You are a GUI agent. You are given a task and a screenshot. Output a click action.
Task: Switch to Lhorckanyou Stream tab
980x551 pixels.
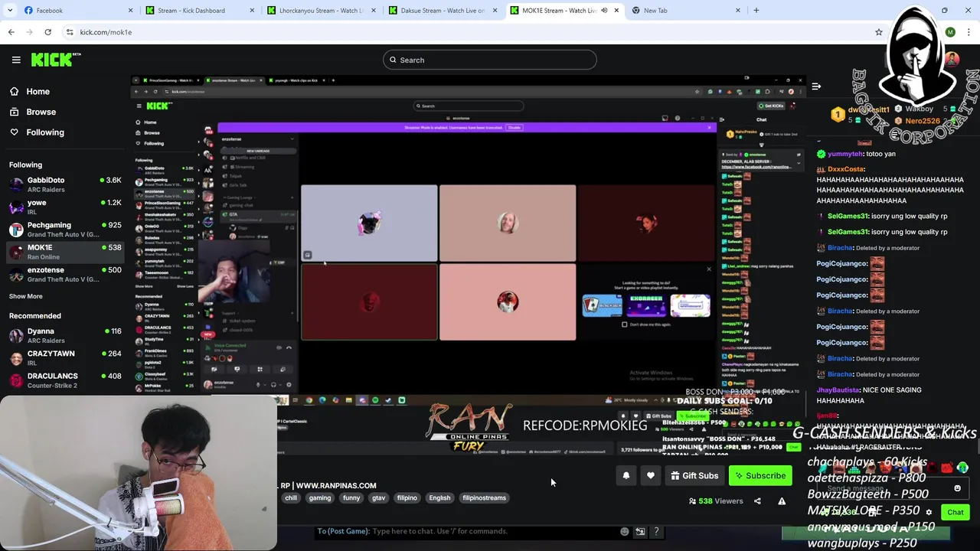point(322,10)
